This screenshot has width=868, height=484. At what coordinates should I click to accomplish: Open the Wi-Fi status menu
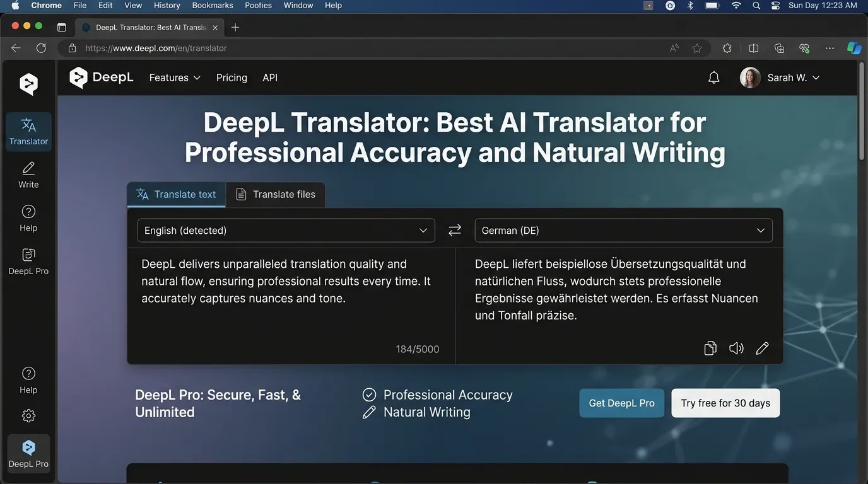pyautogui.click(x=736, y=6)
